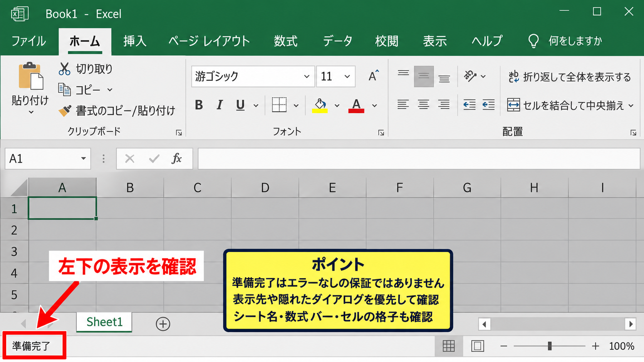Select the Format Painter brush icon

[x=65, y=111]
